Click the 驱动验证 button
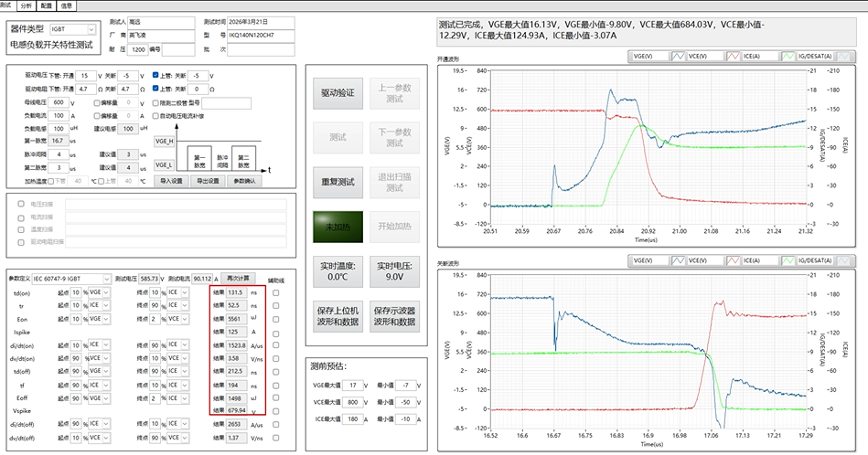Viewport: 868px width, 455px height. tap(338, 93)
